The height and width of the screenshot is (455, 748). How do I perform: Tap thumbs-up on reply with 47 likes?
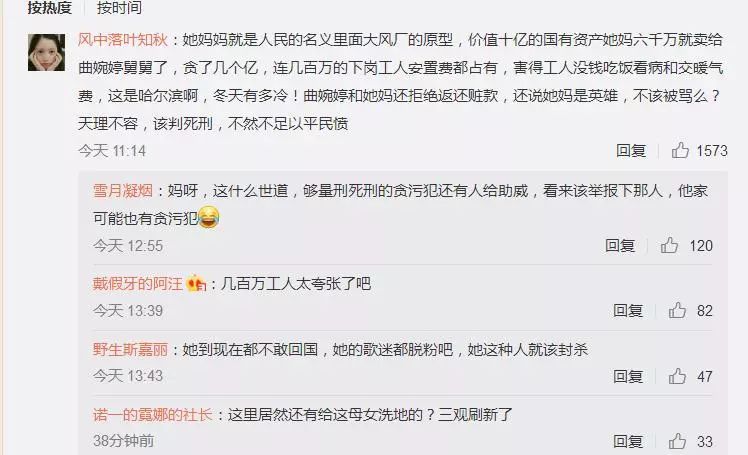tap(677, 376)
